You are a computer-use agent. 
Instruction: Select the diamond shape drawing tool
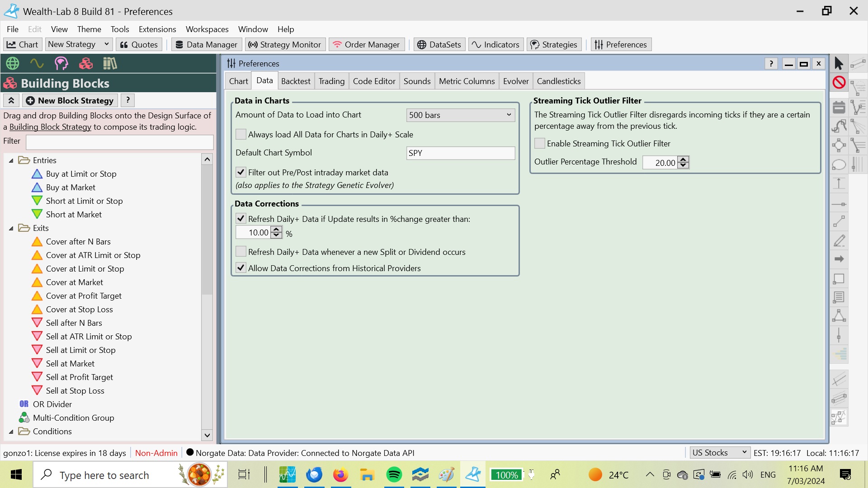tap(839, 145)
